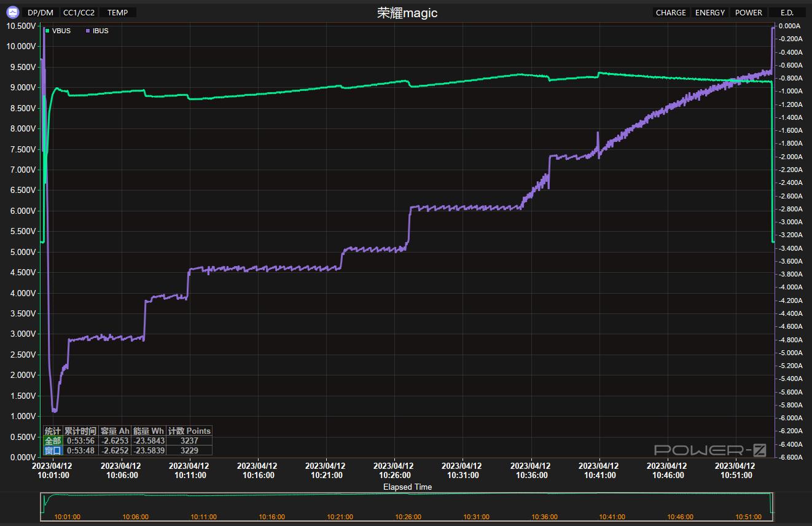Click the 统计 header cell in stats table
The image size is (812, 526).
(x=53, y=431)
